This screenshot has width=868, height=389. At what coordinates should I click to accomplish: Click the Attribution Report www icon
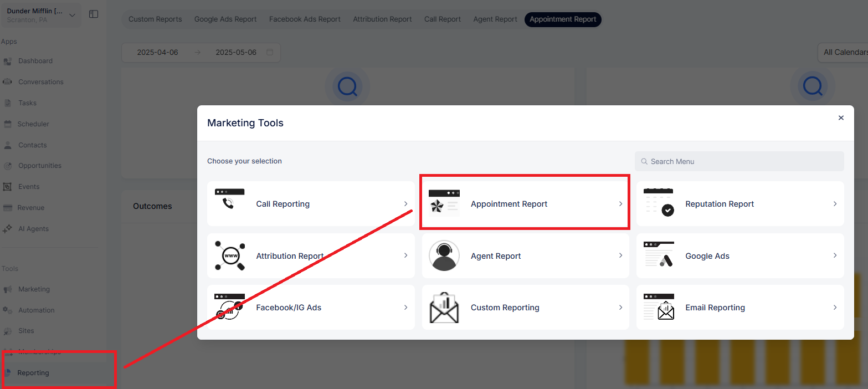click(229, 255)
